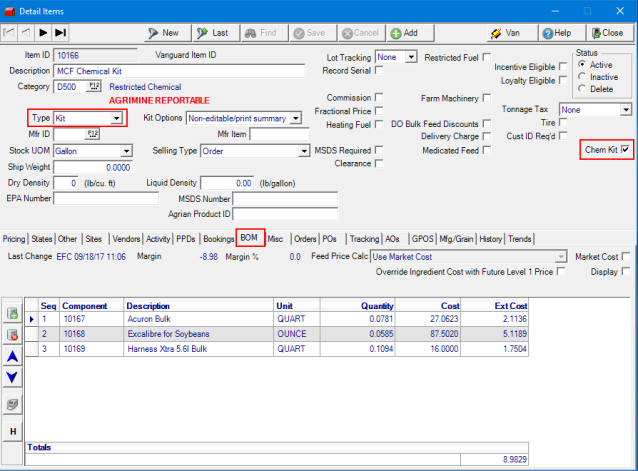Viewport: 638px width, 471px height.
Task: Move component up with blue arrow
Action: coord(14,355)
